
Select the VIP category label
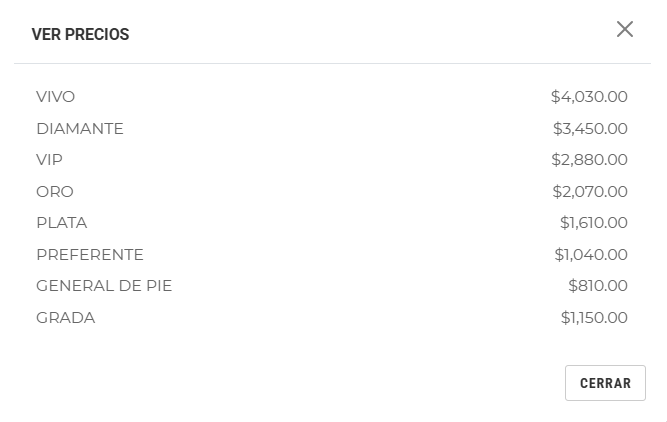click(50, 160)
